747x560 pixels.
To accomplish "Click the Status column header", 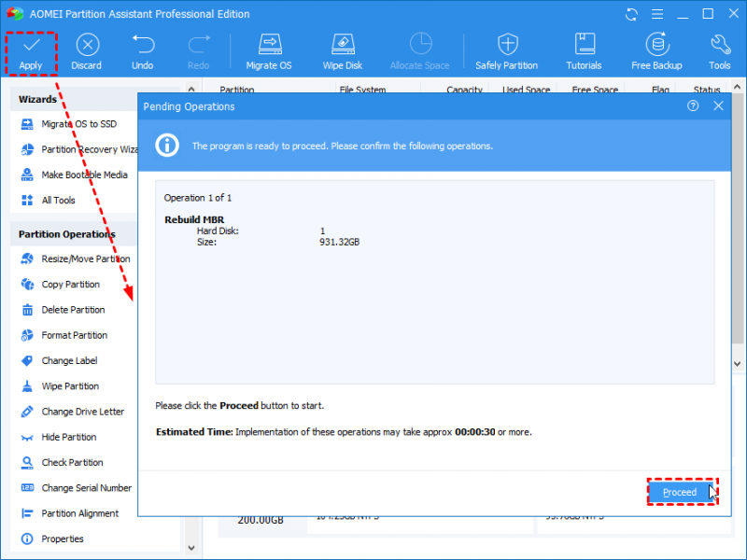I will tap(707, 89).
